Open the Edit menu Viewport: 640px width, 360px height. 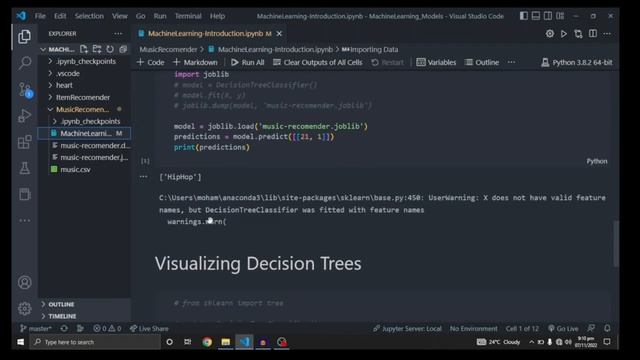tap(60, 16)
